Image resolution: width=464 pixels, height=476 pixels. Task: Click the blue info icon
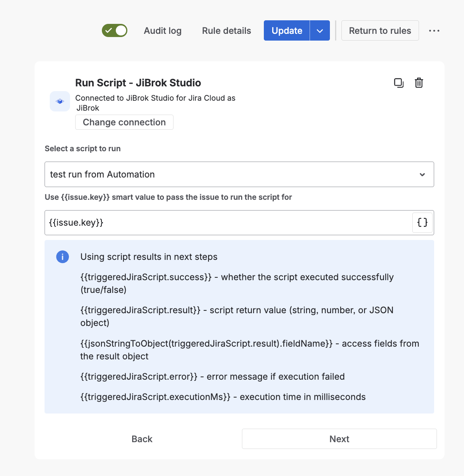pos(62,257)
